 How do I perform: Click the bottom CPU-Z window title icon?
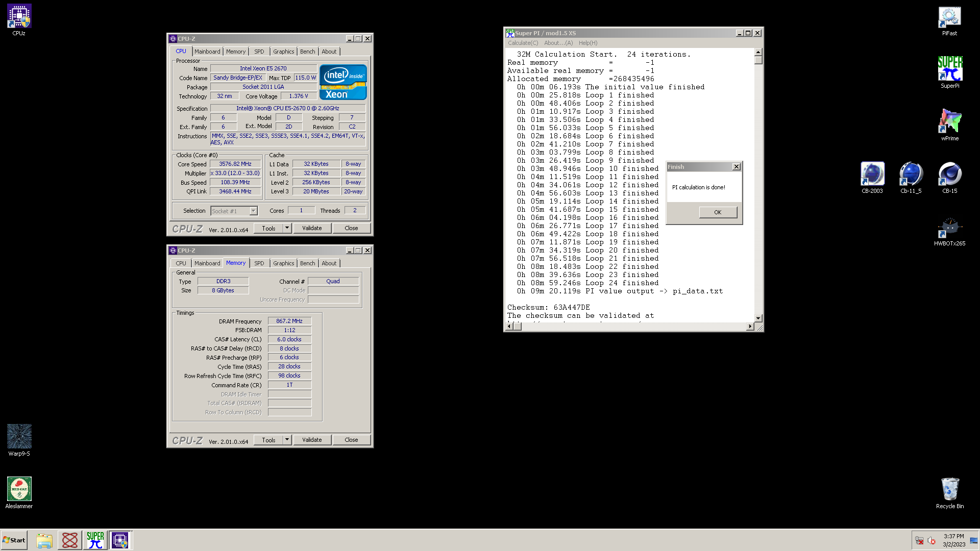click(x=173, y=251)
